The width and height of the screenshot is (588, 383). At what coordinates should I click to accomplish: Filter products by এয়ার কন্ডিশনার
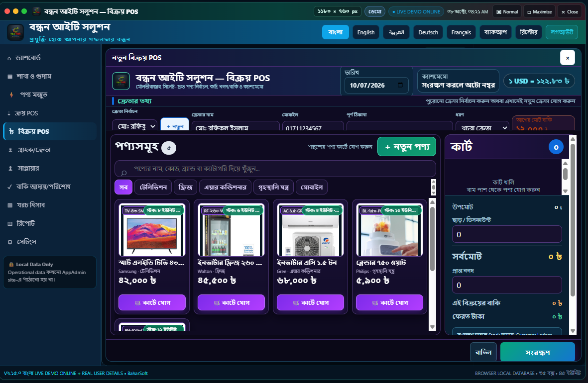tap(226, 187)
